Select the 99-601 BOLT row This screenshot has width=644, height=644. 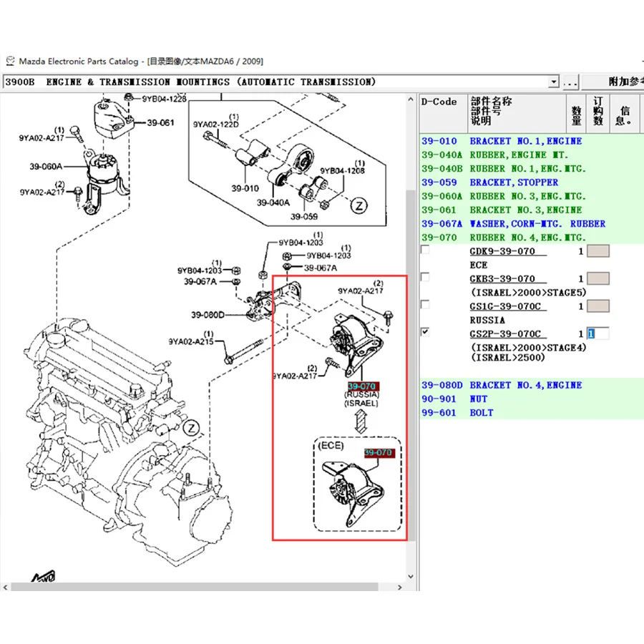point(532,413)
